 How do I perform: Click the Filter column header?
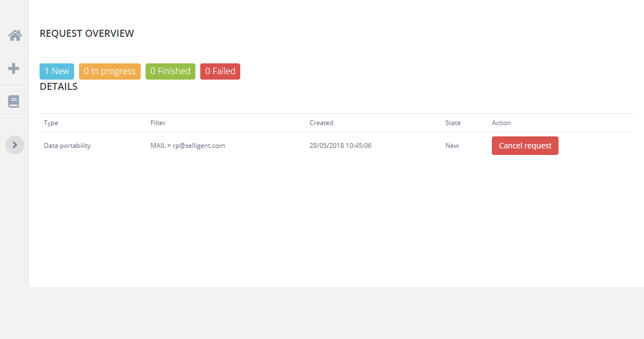tap(158, 123)
